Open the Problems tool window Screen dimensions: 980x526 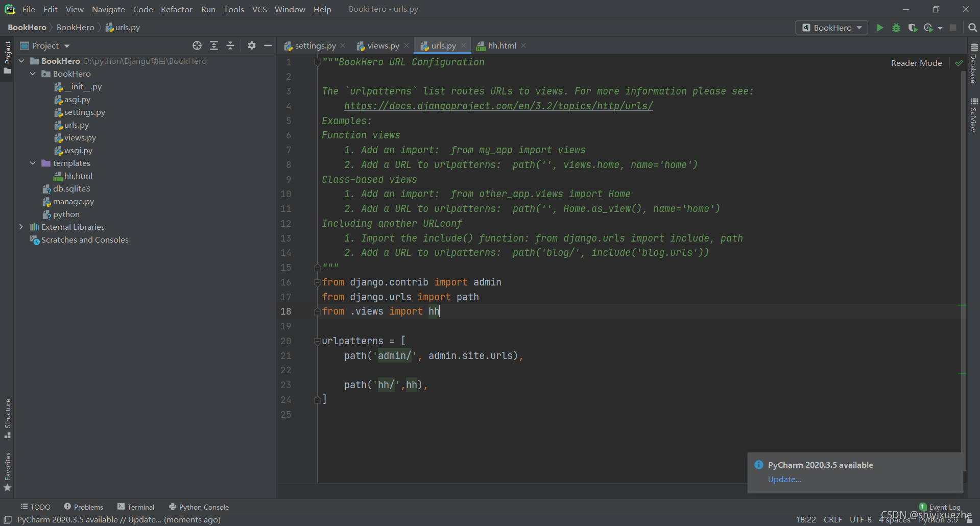pos(84,507)
